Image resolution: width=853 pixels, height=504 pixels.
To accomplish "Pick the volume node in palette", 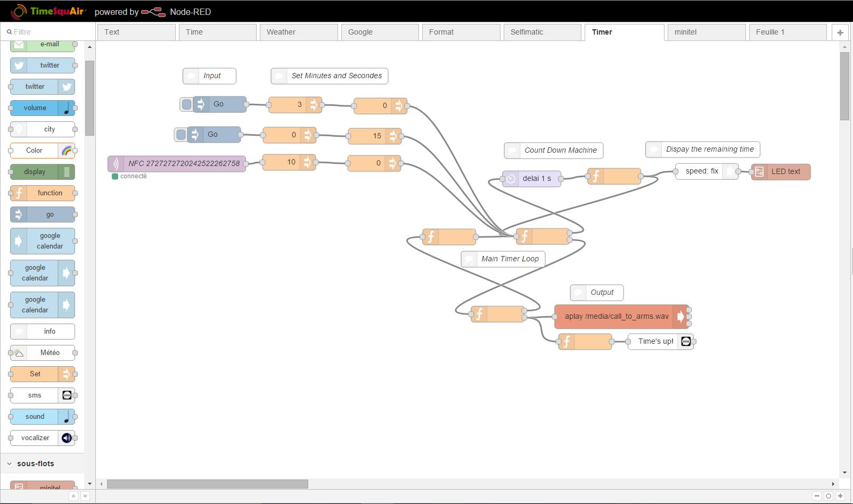I will click(x=43, y=108).
